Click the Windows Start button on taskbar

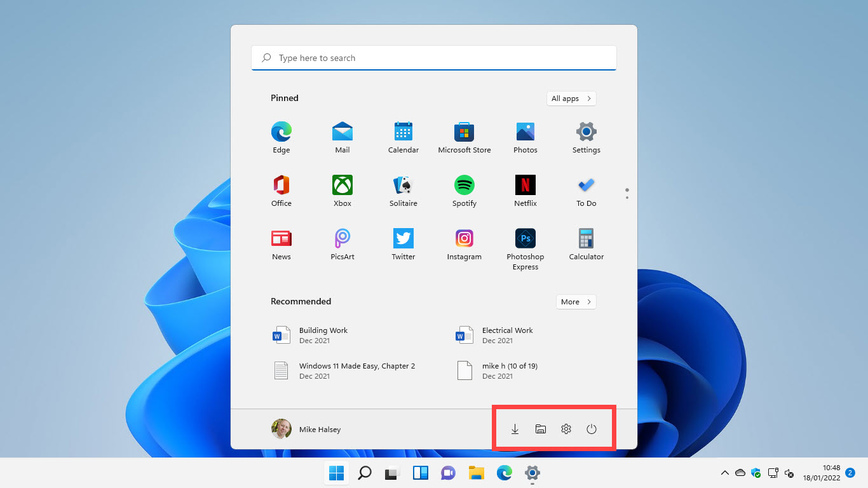click(x=337, y=473)
